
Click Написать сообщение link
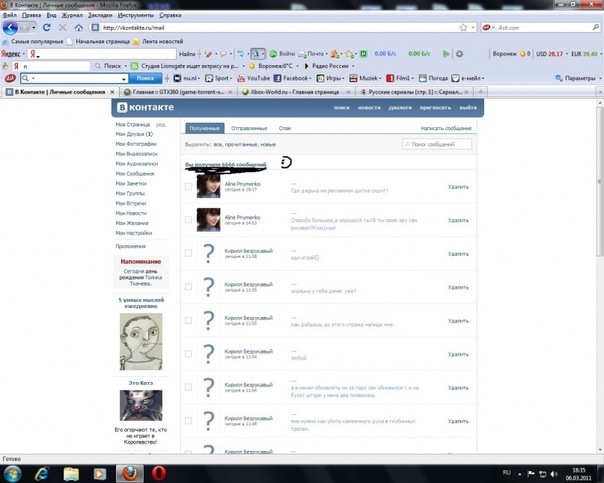(x=446, y=128)
